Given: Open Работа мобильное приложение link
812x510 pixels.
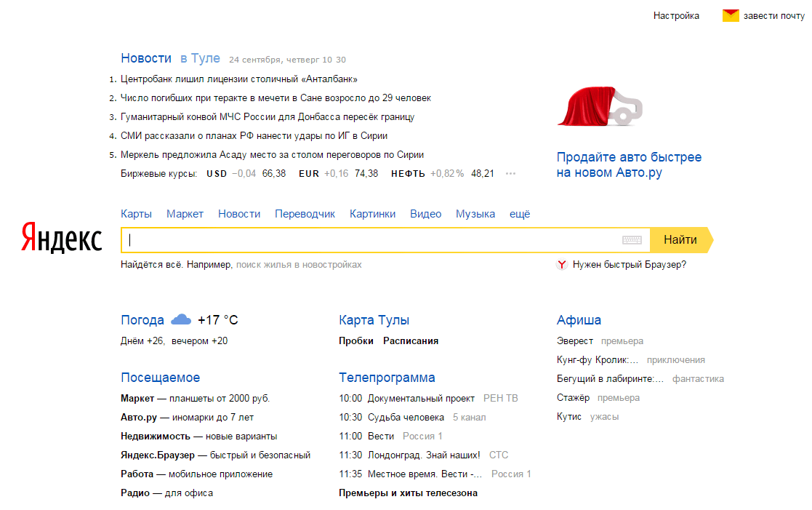Looking at the screenshot, I should point(197,474).
